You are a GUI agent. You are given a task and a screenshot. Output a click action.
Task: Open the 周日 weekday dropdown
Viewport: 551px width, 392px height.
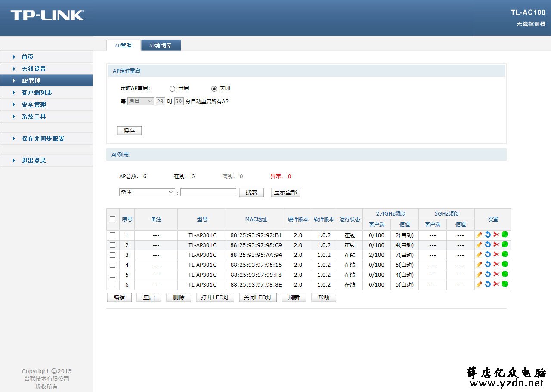coord(141,101)
